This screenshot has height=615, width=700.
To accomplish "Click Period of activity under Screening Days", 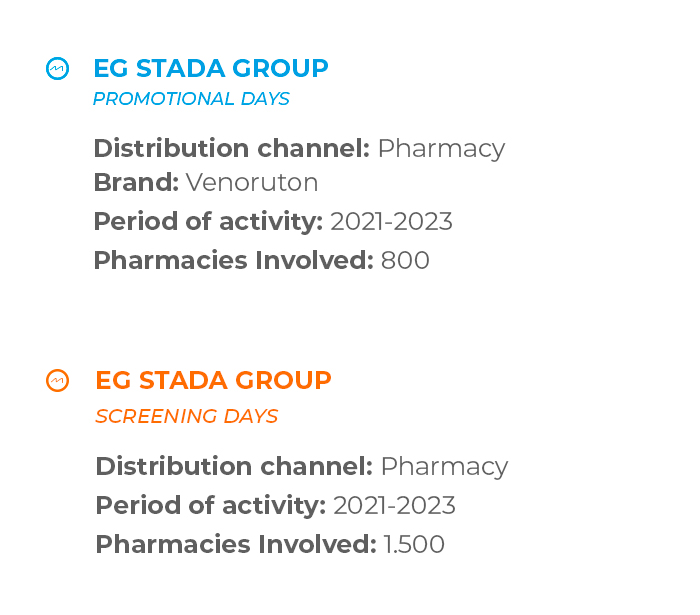I will (x=275, y=505).
